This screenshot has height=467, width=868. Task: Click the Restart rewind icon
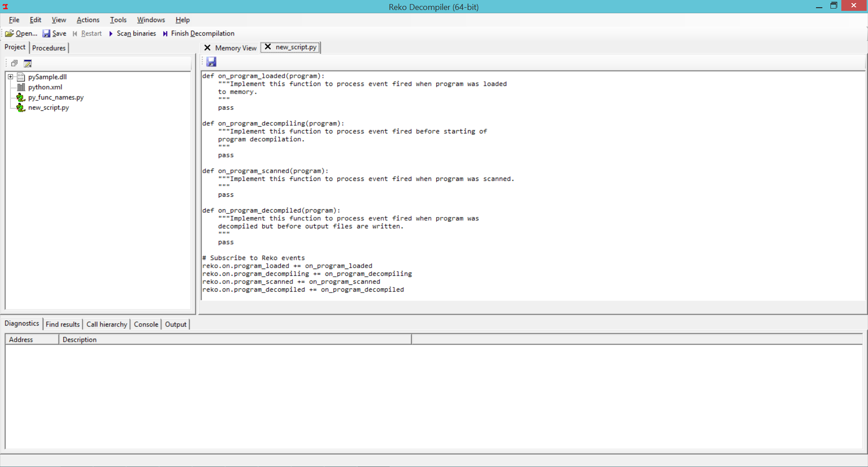coord(75,33)
